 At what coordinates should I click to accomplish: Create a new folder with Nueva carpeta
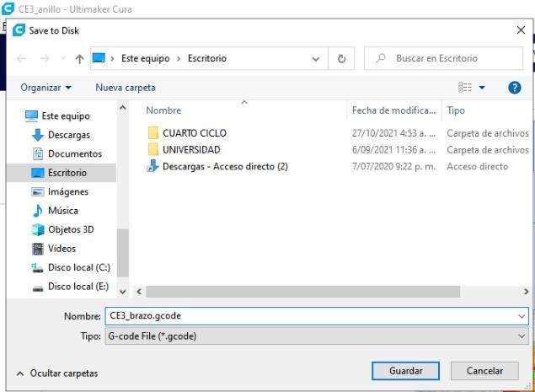(126, 88)
